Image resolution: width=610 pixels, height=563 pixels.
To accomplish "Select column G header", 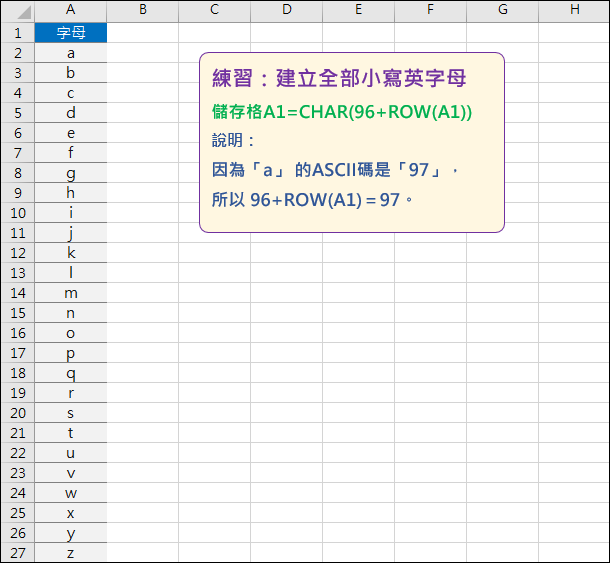I will point(502,10).
